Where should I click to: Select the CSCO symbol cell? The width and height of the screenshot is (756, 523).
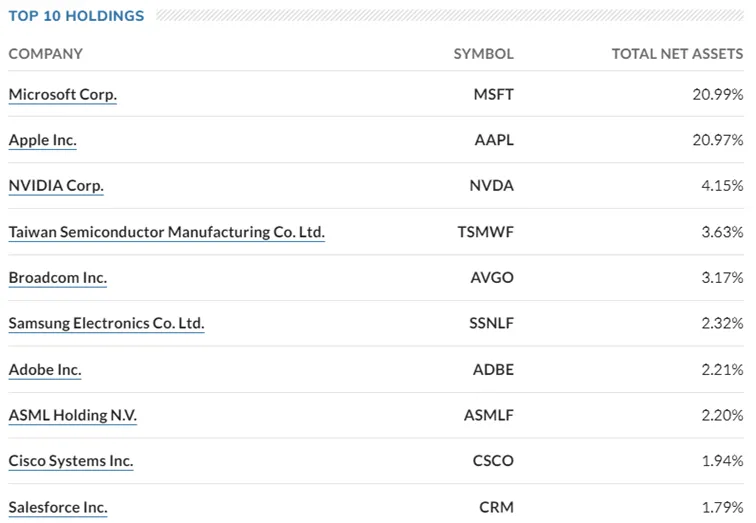pyautogui.click(x=493, y=461)
